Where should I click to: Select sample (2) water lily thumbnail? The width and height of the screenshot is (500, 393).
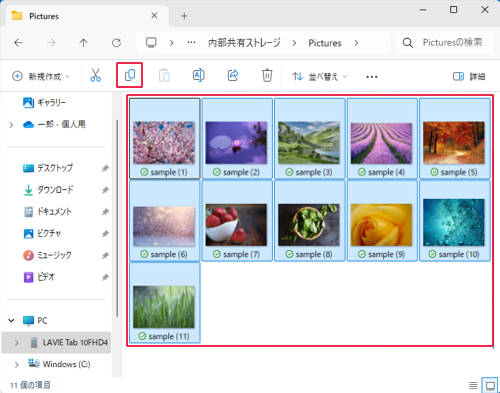pos(236,143)
